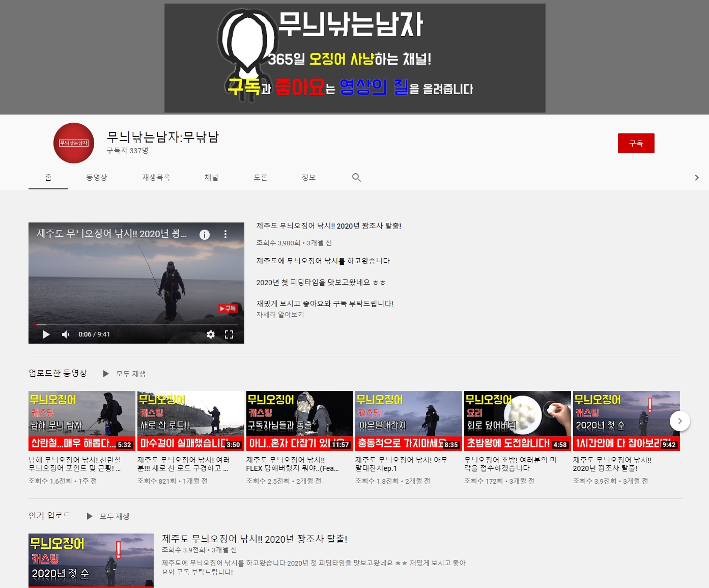Screen dimensions: 709x588
Task: Open the 정보 tab
Action: [x=308, y=177]
